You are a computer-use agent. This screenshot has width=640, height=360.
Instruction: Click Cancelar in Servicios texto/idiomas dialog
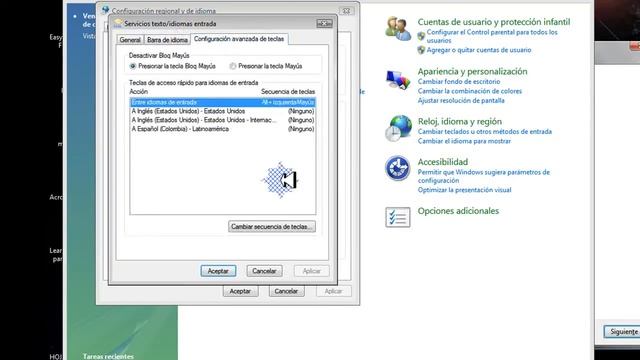(264, 271)
